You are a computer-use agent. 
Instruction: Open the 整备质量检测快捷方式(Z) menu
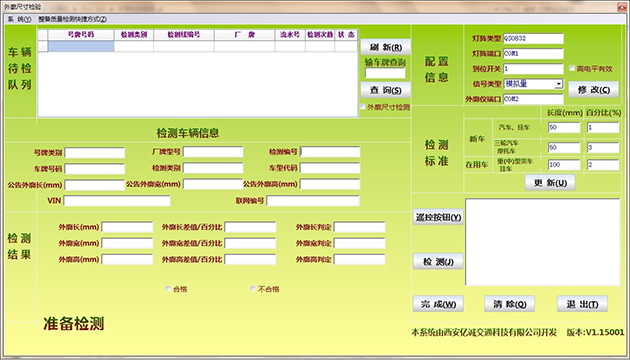[73, 19]
